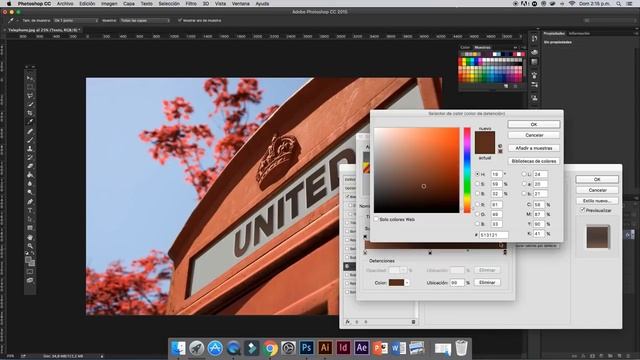
Task: Click inside the orange color field
Action: (x=416, y=170)
